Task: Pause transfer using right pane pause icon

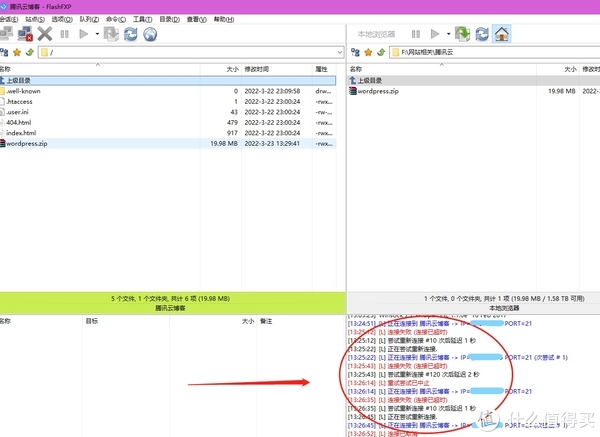Action: point(416,34)
